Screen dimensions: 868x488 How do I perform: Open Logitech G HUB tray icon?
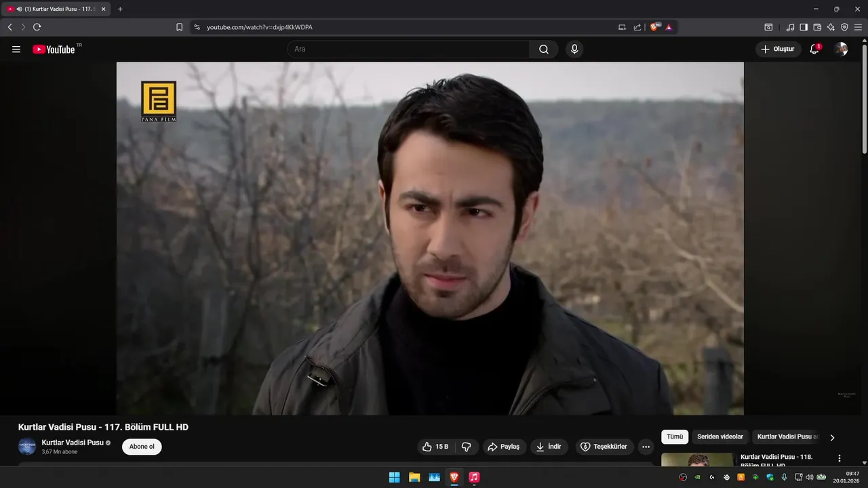(711, 477)
